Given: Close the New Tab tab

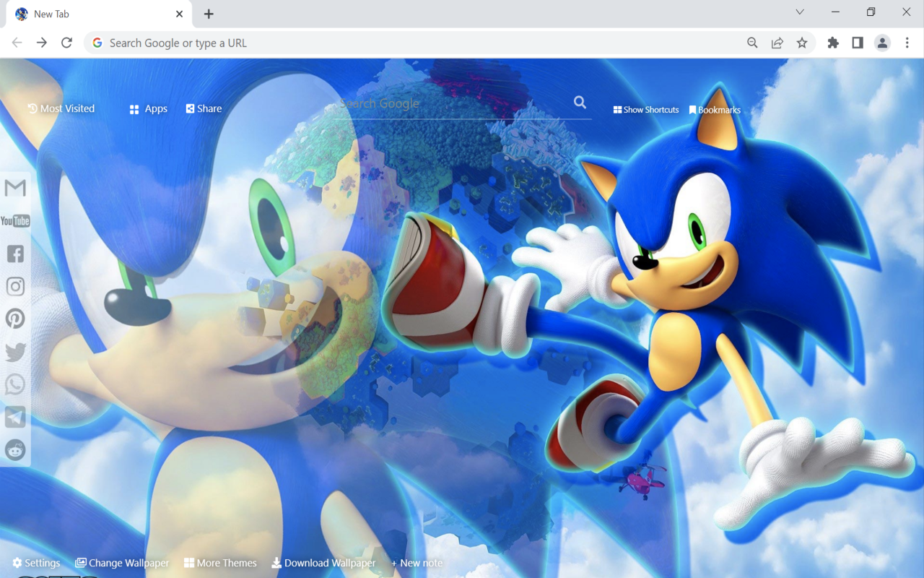Looking at the screenshot, I should (179, 14).
